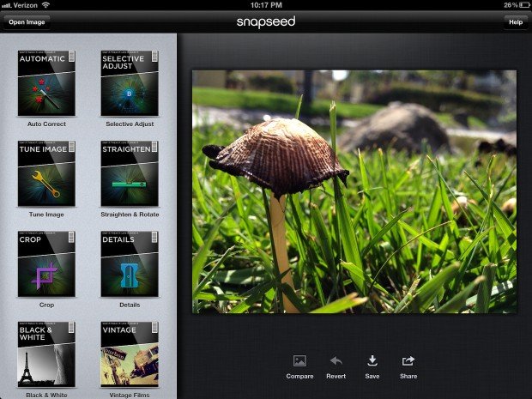Tap the mushroom photo preview
The width and height of the screenshot is (532, 399).
click(354, 190)
